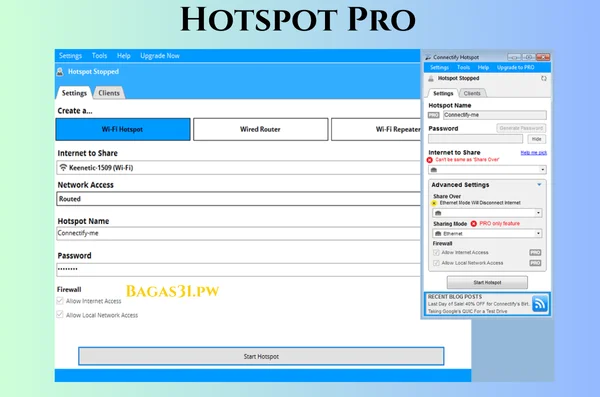Open Tools menu in Connectify Hotspot window

tap(463, 68)
